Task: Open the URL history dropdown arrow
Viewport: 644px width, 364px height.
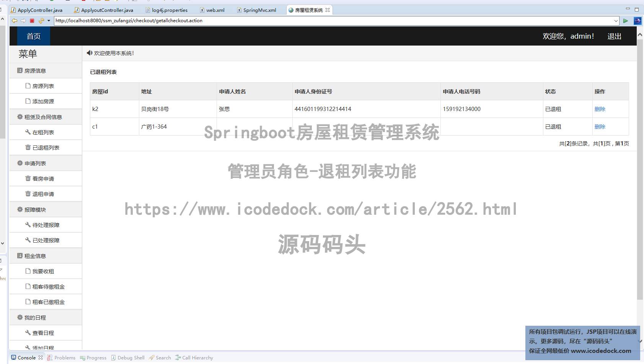Action: tap(616, 21)
